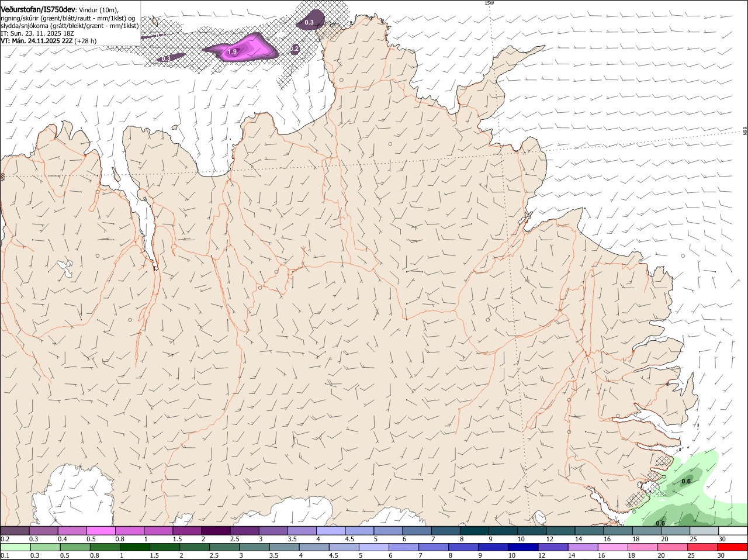Screen dimensions: 748x560
Task: Select the lower-scale swatch starting at 12
Action: 553,547
